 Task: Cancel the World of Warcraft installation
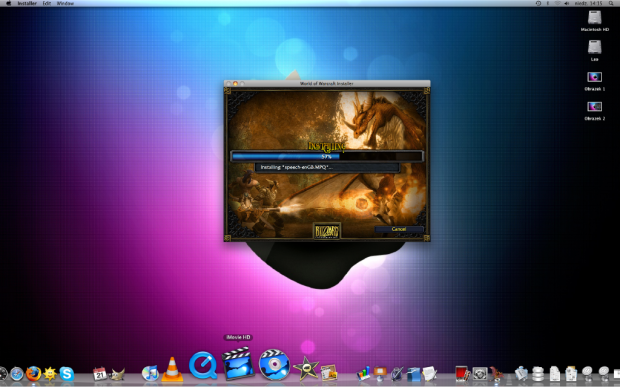tap(399, 229)
